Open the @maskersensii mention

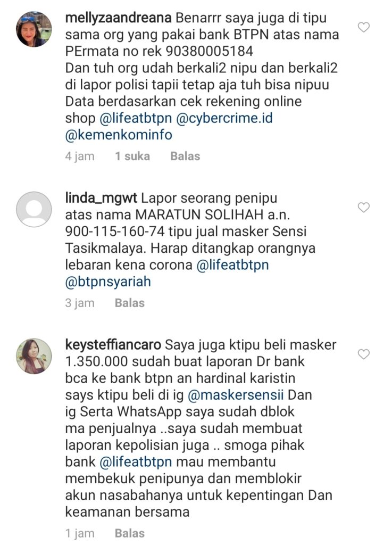pos(236,395)
